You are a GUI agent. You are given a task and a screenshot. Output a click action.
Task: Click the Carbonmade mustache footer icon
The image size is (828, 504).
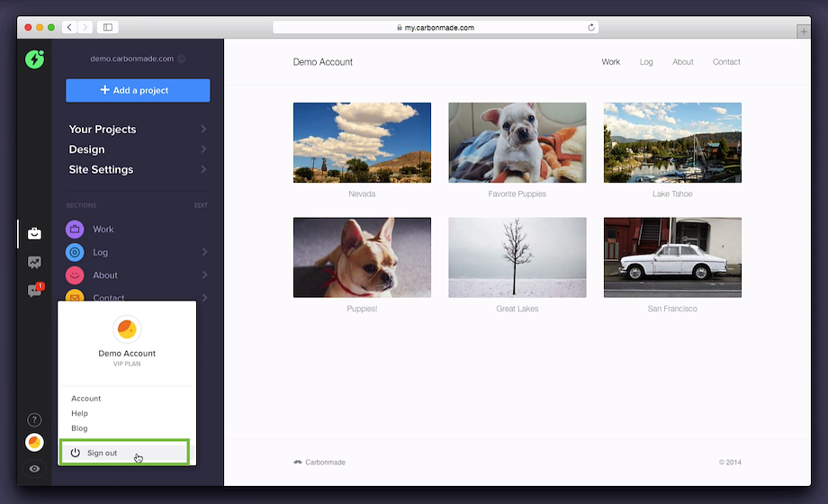(x=298, y=462)
